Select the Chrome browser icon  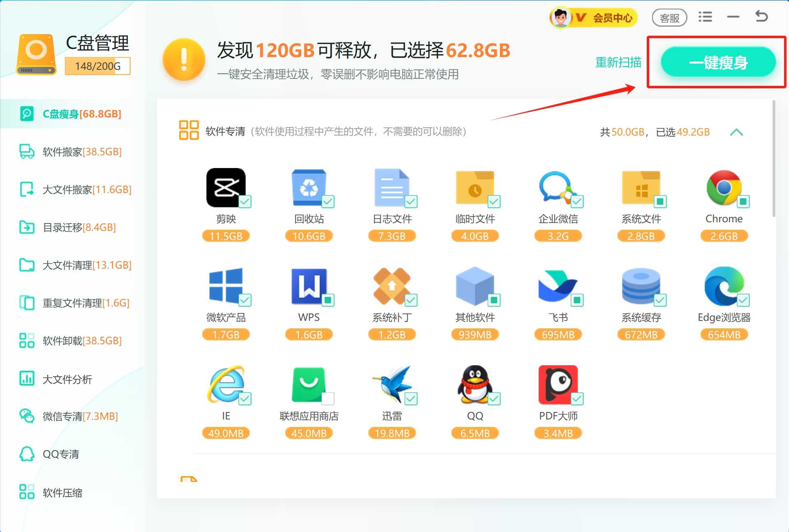tap(724, 187)
